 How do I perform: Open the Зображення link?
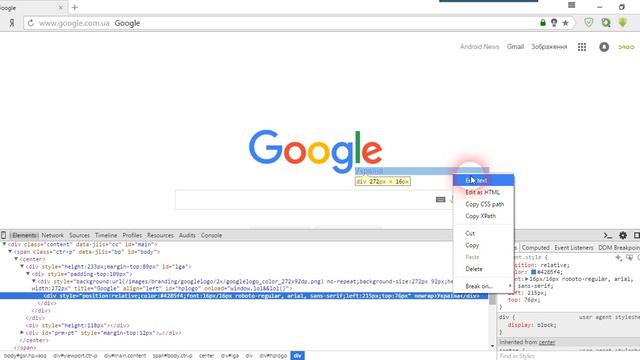click(x=549, y=47)
